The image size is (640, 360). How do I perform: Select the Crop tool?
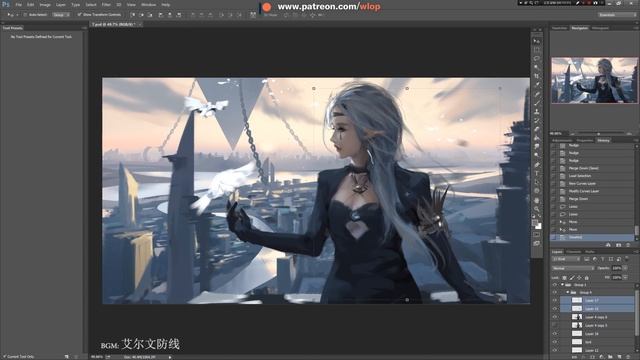click(537, 76)
